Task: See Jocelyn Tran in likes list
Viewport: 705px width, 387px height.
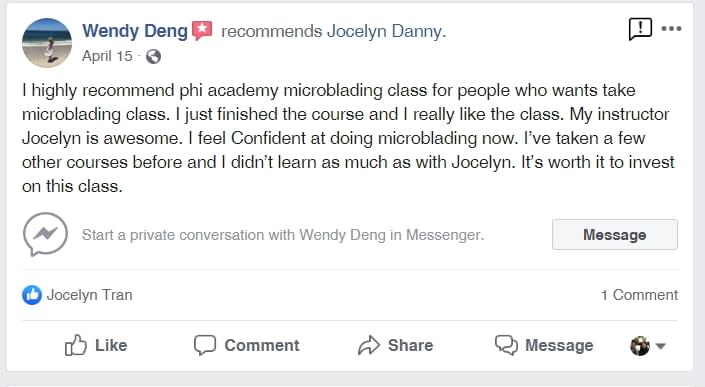Action: pos(89,295)
